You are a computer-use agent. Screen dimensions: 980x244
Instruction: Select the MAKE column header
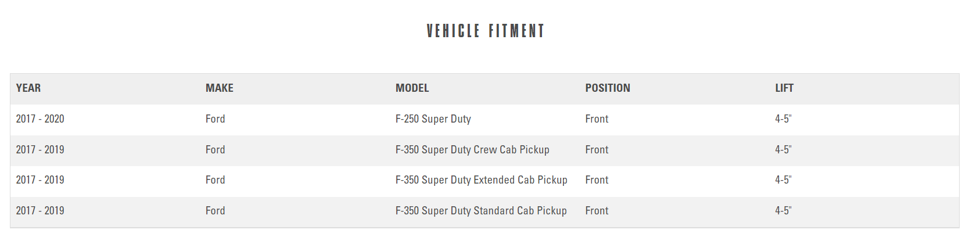(x=219, y=88)
